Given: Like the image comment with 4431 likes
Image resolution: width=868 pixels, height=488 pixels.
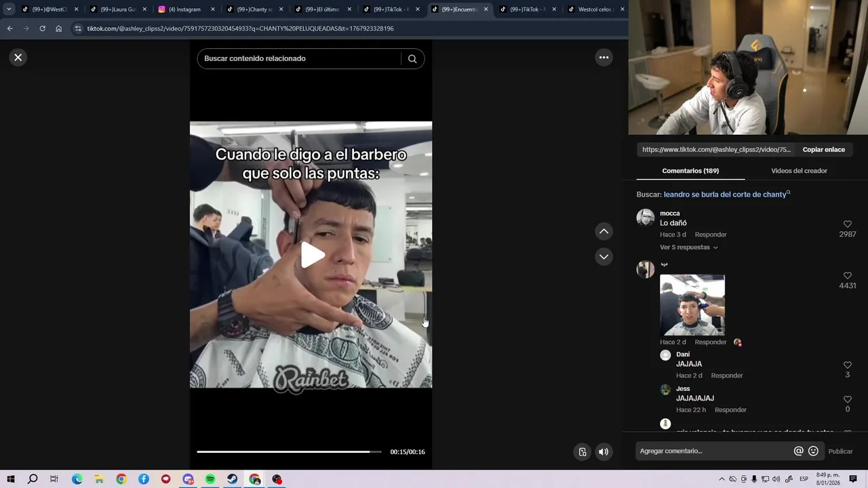Looking at the screenshot, I should click(x=847, y=276).
